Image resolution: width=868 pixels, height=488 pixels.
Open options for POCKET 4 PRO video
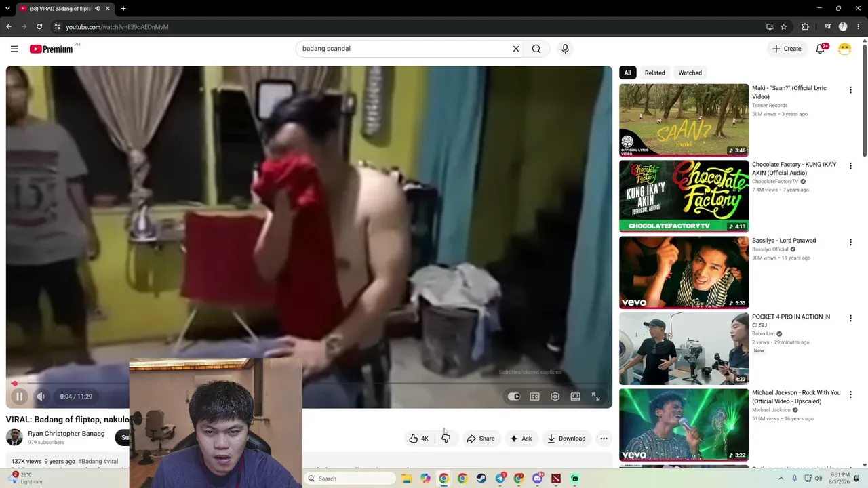[850, 318]
